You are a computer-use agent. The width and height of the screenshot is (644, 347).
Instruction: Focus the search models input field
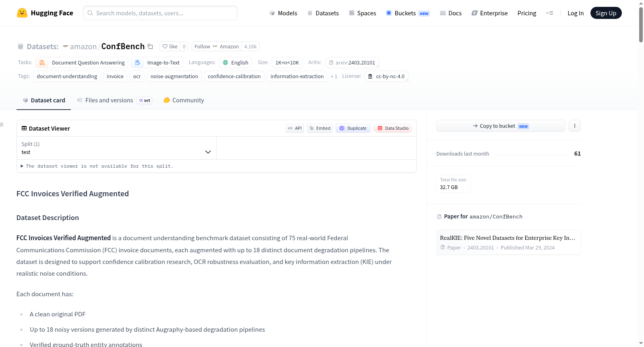tap(160, 13)
